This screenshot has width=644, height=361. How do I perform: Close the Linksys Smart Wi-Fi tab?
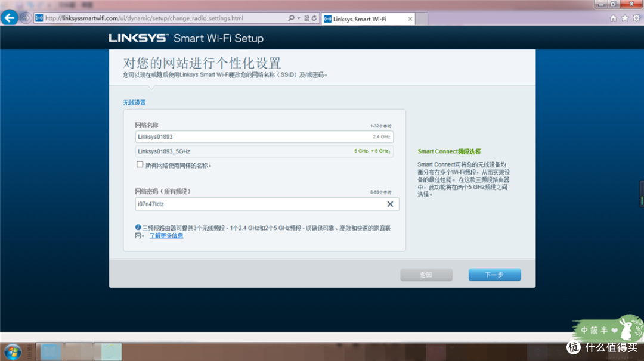coord(410,19)
